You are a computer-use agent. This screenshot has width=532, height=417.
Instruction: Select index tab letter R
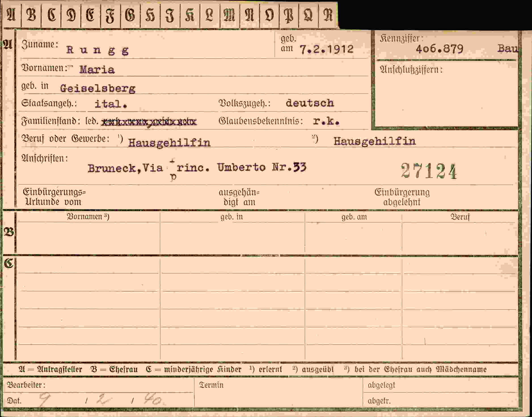pyautogui.click(x=328, y=15)
